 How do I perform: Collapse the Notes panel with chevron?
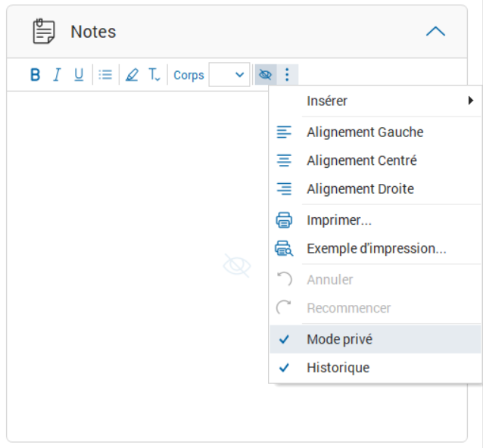[x=435, y=32]
